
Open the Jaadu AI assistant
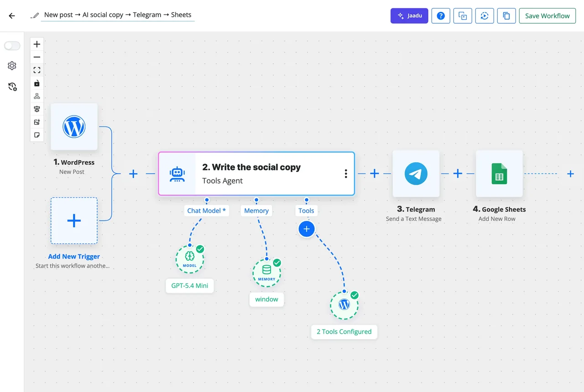pos(409,15)
